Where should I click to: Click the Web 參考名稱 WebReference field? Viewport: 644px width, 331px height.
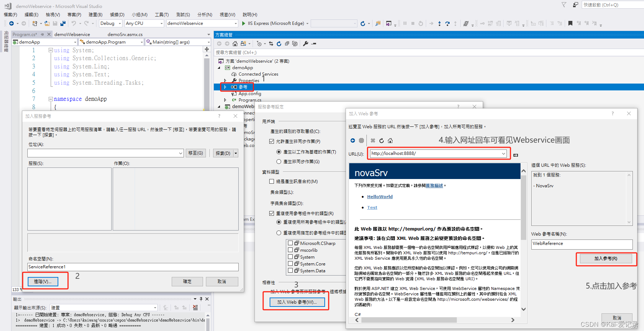pyautogui.click(x=582, y=244)
